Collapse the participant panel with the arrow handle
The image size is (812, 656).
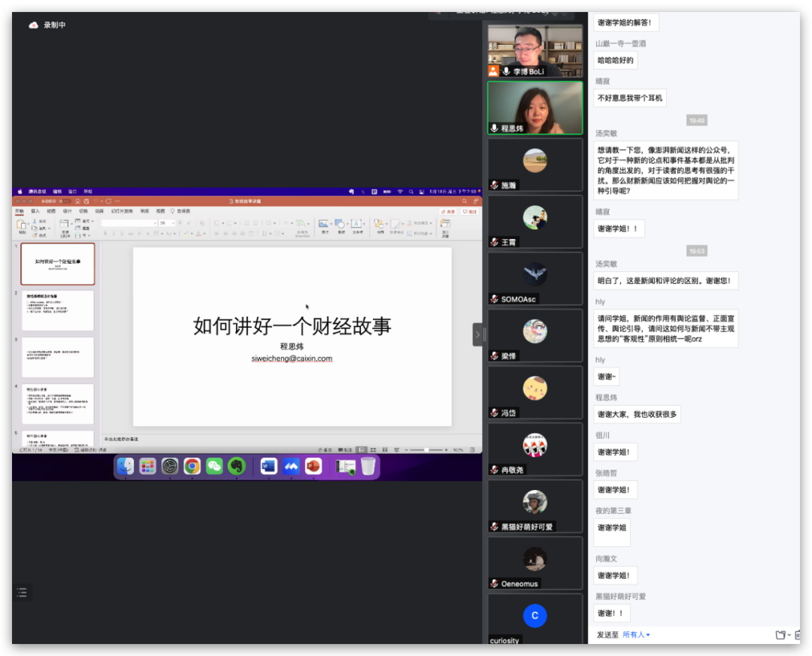[477, 334]
